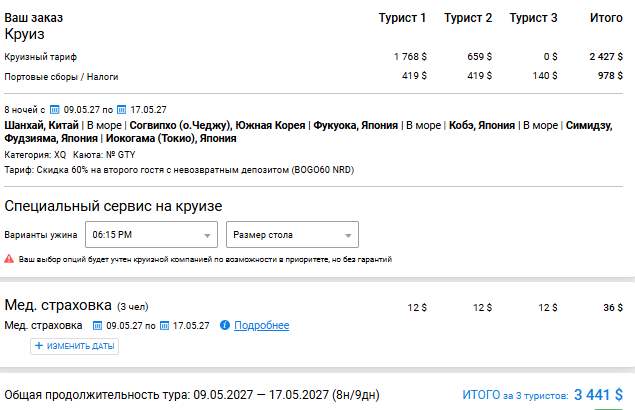The height and width of the screenshot is (410, 635).
Task: Click the BOGO60 NRD tariff description line
Action: click(179, 170)
